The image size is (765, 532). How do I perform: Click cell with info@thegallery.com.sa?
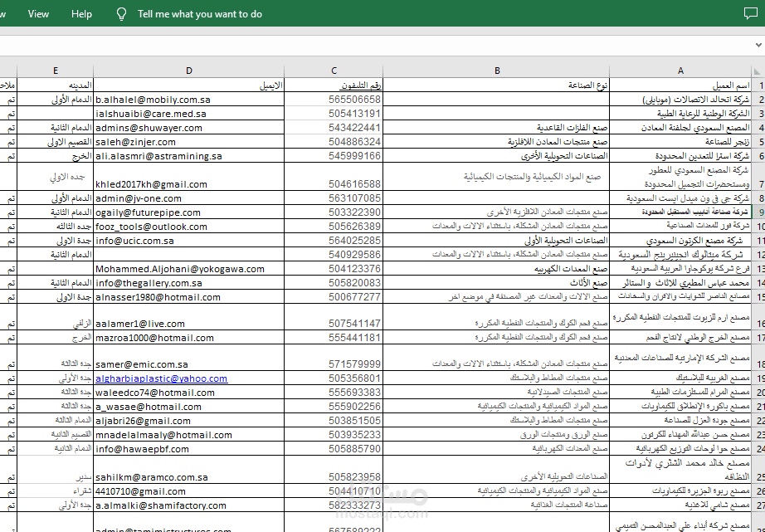pos(189,283)
